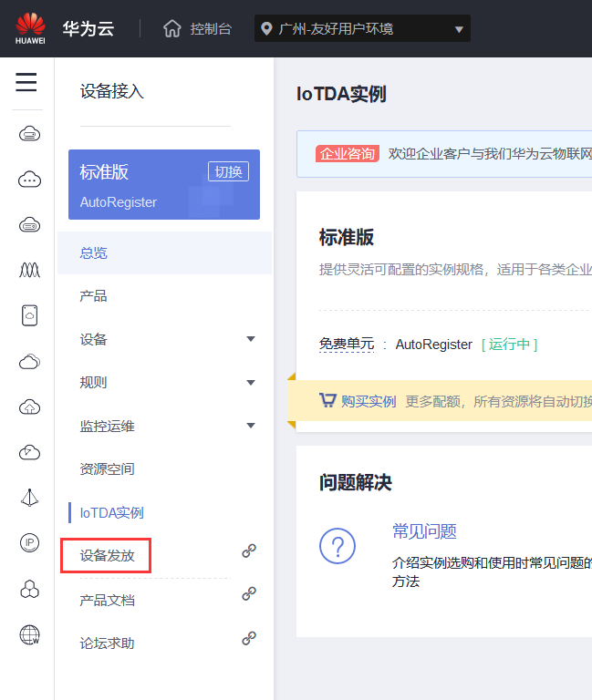The image size is (592, 700).
Task: Open the 广州-友好用户环境 region dropdown
Action: 362,28
